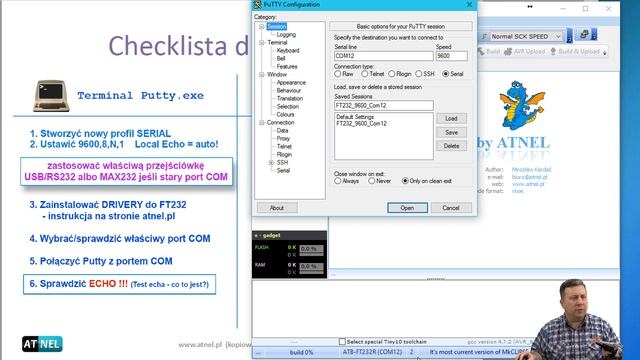The height and width of the screenshot is (360, 640).
Task: Open the Proxy category
Action: [283, 138]
